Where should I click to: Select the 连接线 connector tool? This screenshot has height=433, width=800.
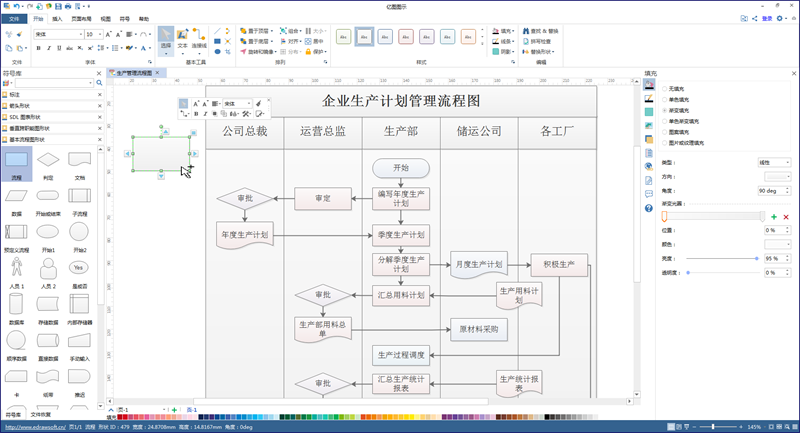(x=199, y=41)
